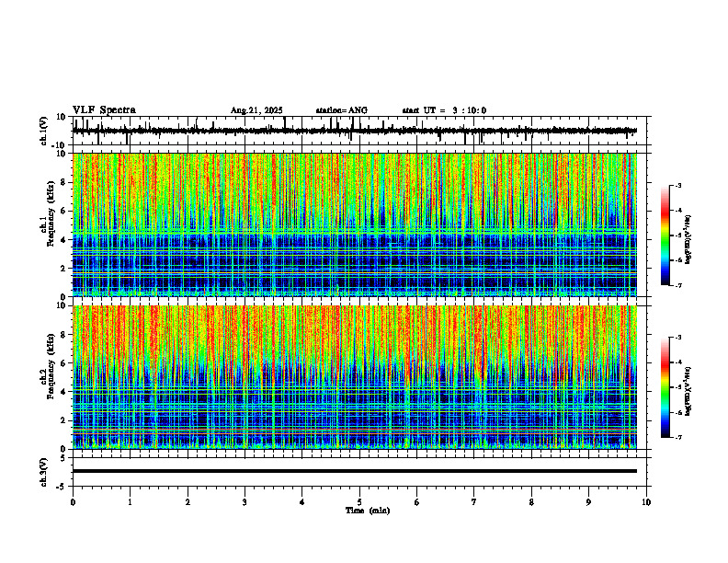Click time axis tick label "8"
This screenshot has width=728, height=563.
click(531, 502)
